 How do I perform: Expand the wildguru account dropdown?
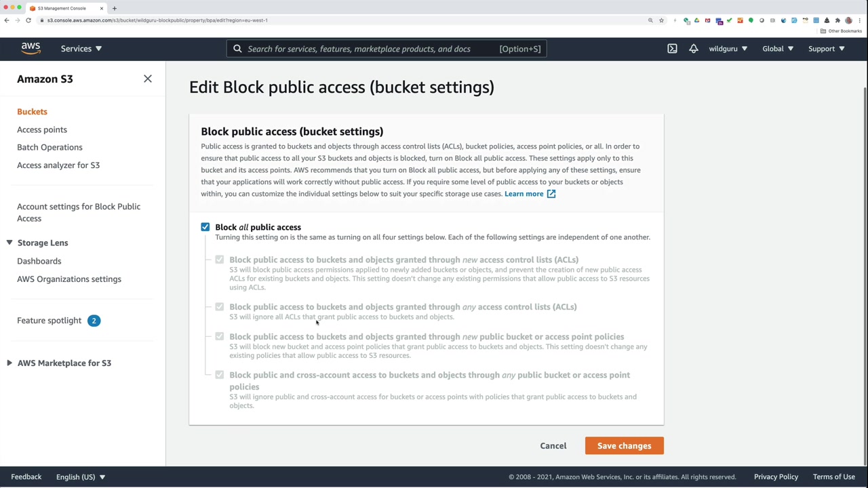click(728, 49)
